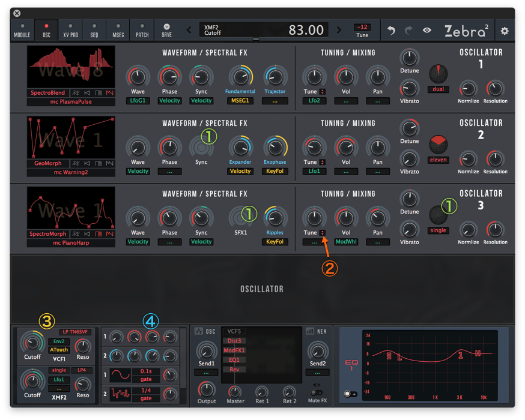Select the sine LFO waveform in row 1

point(120,375)
